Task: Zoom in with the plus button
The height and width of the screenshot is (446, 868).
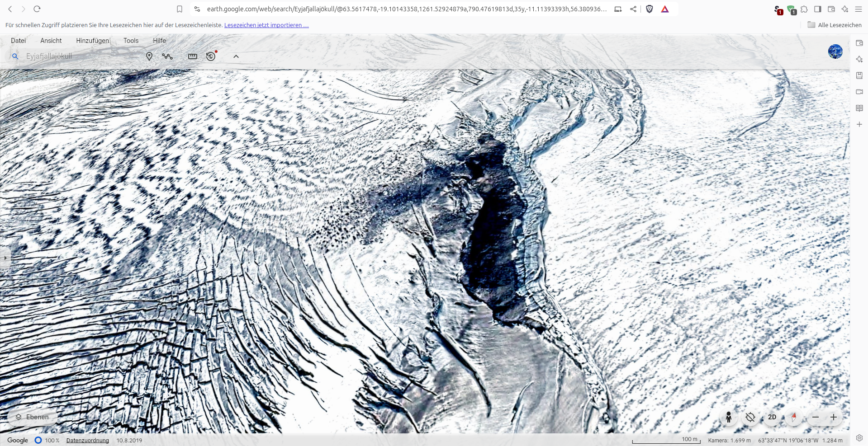Action: click(x=834, y=417)
